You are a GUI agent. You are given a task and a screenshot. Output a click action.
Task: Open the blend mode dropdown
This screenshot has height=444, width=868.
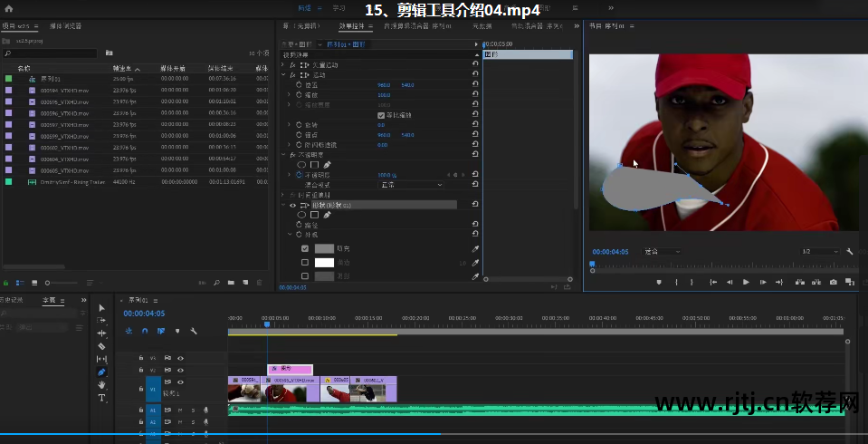[410, 185]
